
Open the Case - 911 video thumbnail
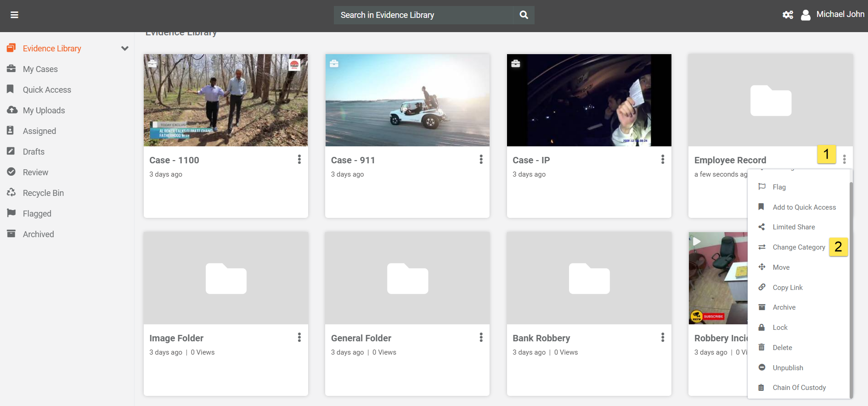407,100
